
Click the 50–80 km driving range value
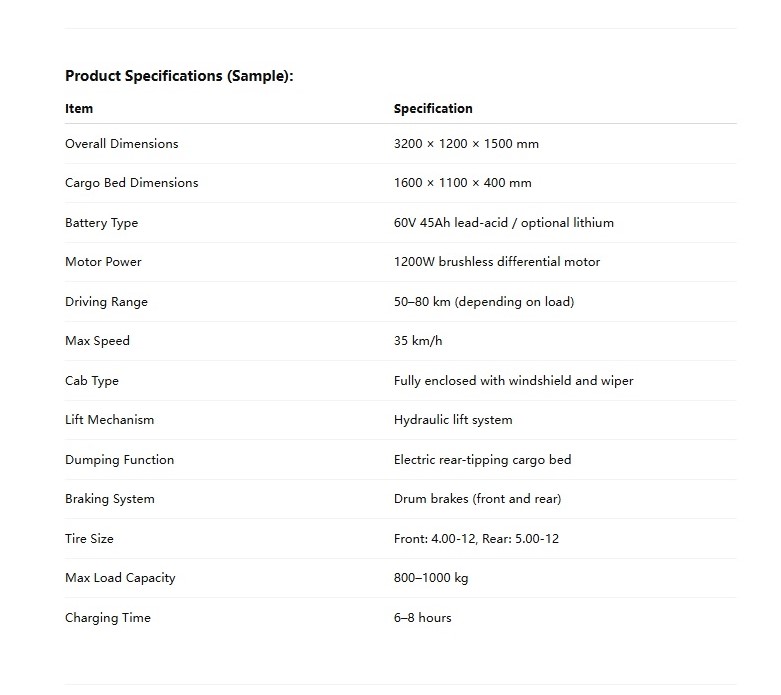[x=483, y=302]
